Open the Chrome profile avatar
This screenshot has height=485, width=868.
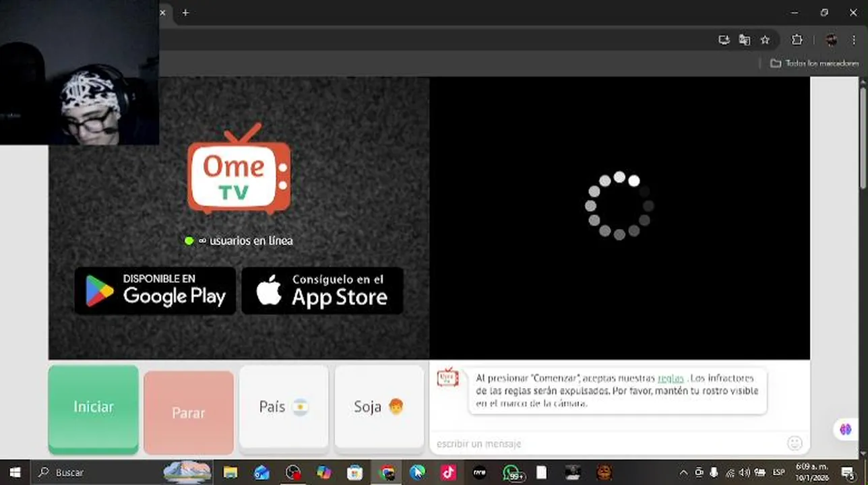pos(832,40)
